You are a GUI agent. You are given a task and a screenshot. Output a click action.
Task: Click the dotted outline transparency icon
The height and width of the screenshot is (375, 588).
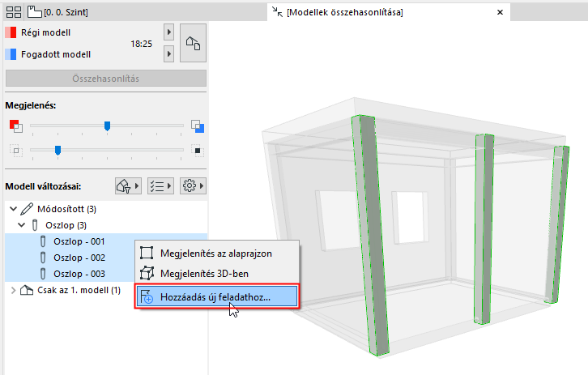click(15, 151)
